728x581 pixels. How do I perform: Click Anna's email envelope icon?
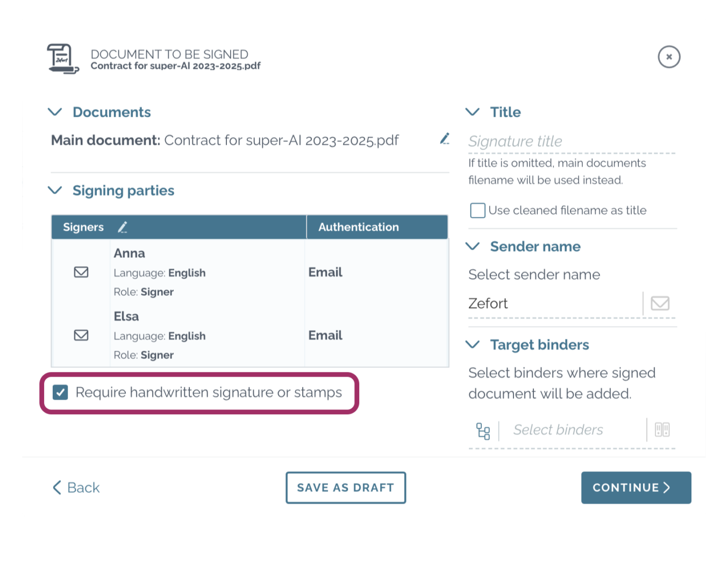pos(81,272)
